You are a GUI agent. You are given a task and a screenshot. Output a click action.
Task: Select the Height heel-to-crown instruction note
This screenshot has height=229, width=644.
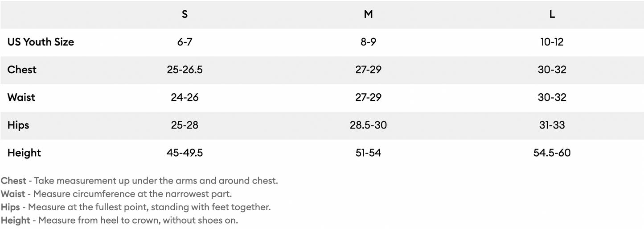(119, 221)
